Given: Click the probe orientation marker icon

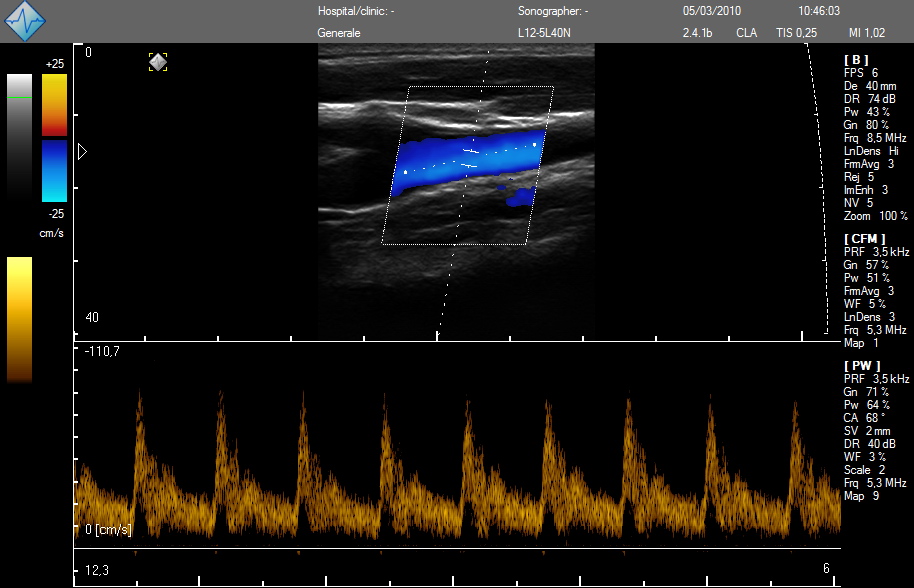Looking at the screenshot, I should 158,62.
